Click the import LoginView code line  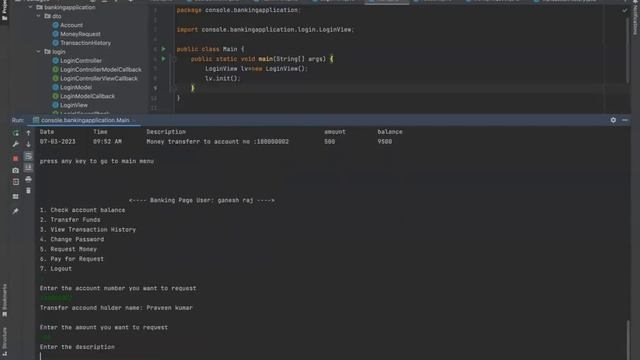click(x=265, y=29)
